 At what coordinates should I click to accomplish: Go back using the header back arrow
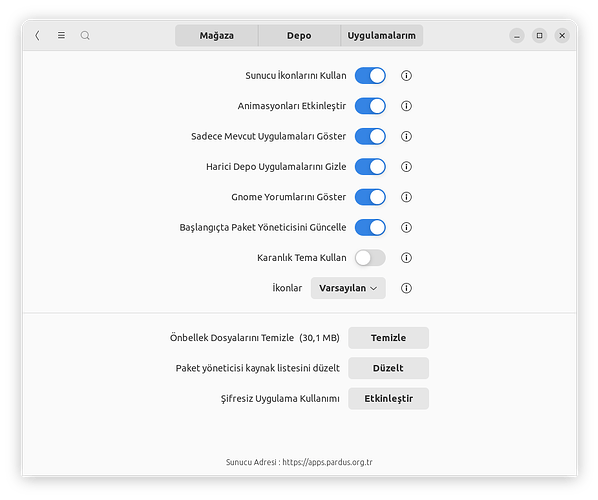[x=37, y=35]
